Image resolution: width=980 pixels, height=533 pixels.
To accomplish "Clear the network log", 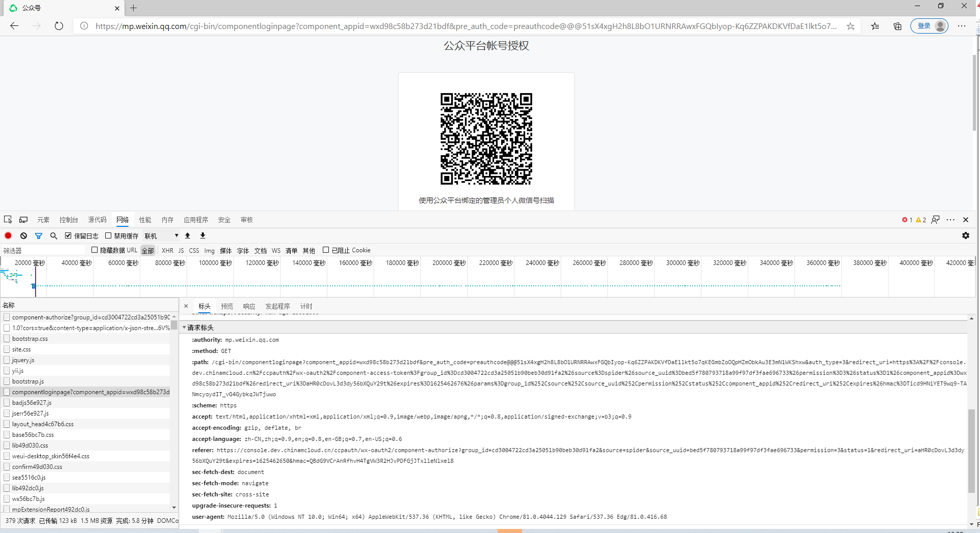I will [x=23, y=235].
